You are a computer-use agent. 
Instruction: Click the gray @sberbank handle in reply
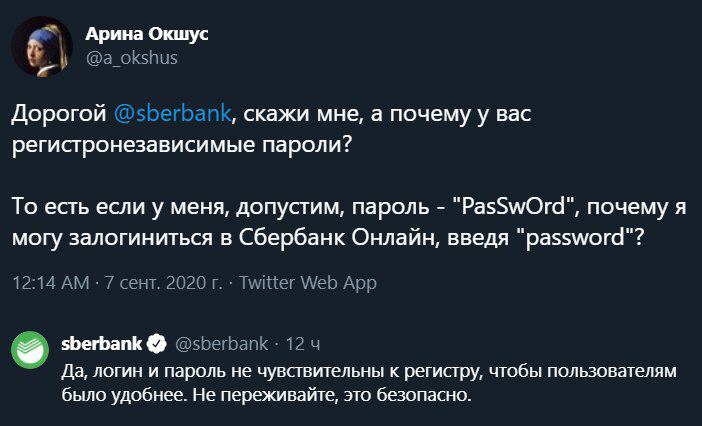point(222,344)
